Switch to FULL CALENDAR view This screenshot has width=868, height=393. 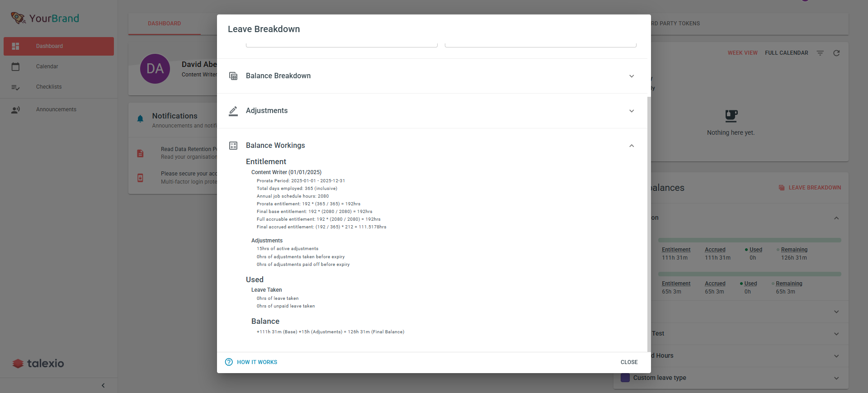point(786,53)
